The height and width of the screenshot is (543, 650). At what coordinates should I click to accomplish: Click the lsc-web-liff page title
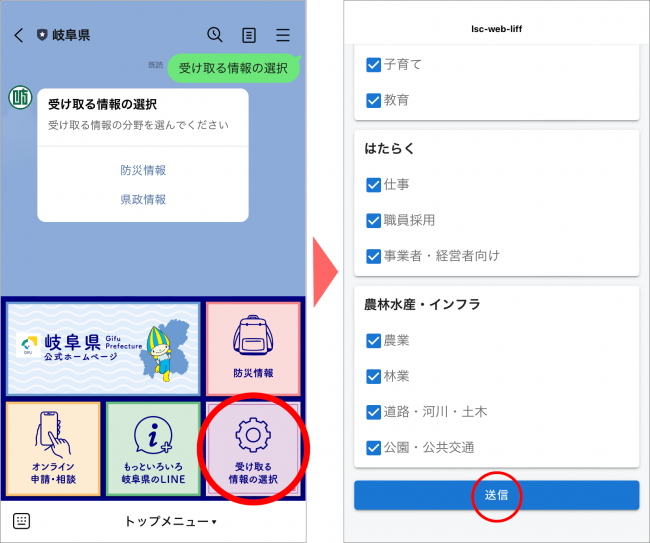click(497, 29)
